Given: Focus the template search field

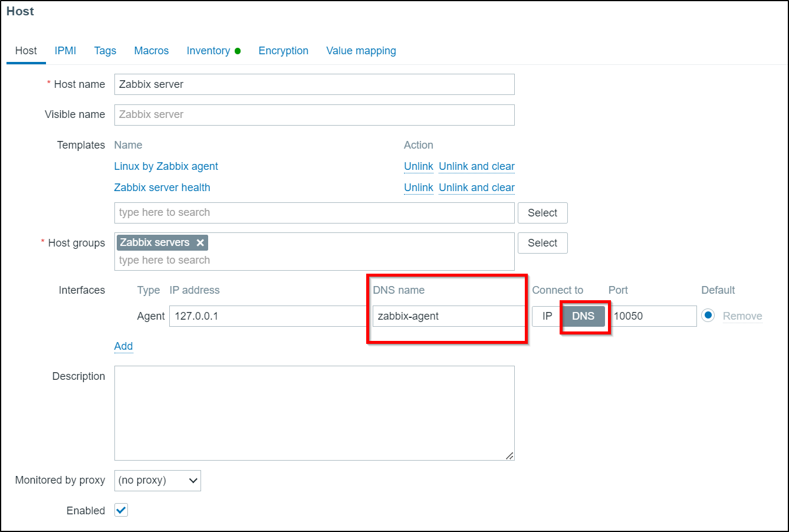Looking at the screenshot, I should (x=314, y=213).
